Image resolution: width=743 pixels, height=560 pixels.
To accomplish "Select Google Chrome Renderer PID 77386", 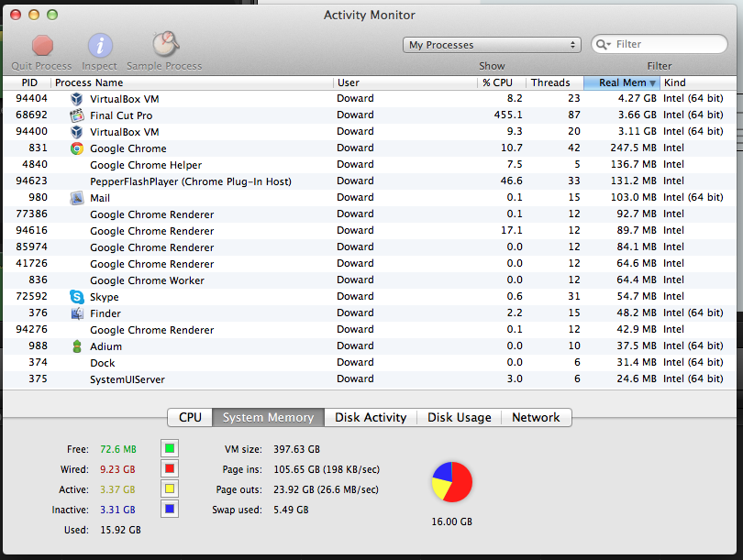I will coord(370,214).
